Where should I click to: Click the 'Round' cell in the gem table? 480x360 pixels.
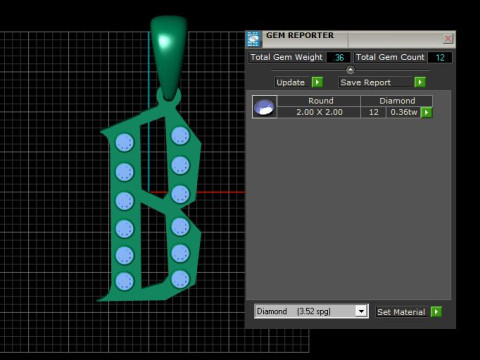[319, 101]
